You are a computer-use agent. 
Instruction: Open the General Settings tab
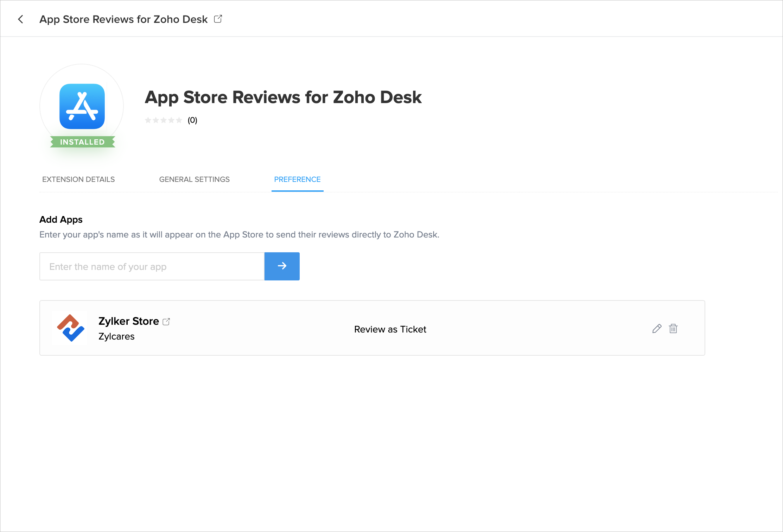click(x=194, y=179)
